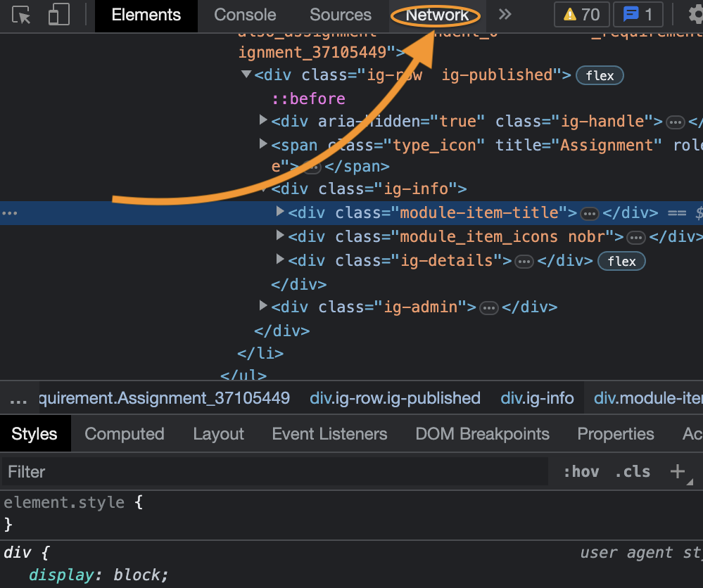The image size is (703, 588).
Task: Toggle the .cls element classes panel
Action: point(633,471)
